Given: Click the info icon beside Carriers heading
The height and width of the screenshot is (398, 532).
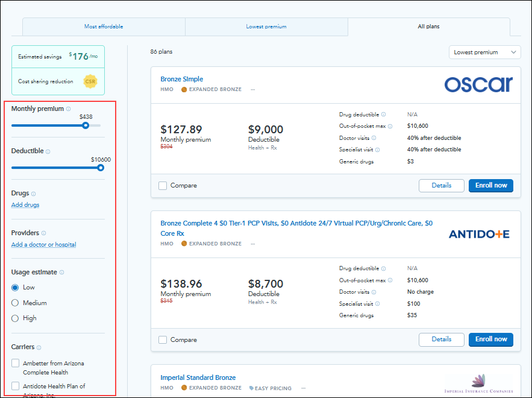Looking at the screenshot, I should (x=39, y=348).
